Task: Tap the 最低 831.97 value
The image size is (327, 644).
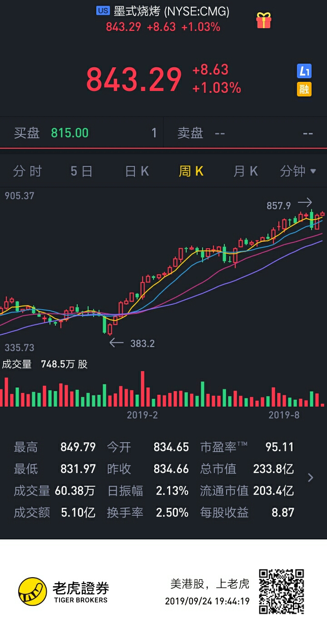Action: coord(78,469)
